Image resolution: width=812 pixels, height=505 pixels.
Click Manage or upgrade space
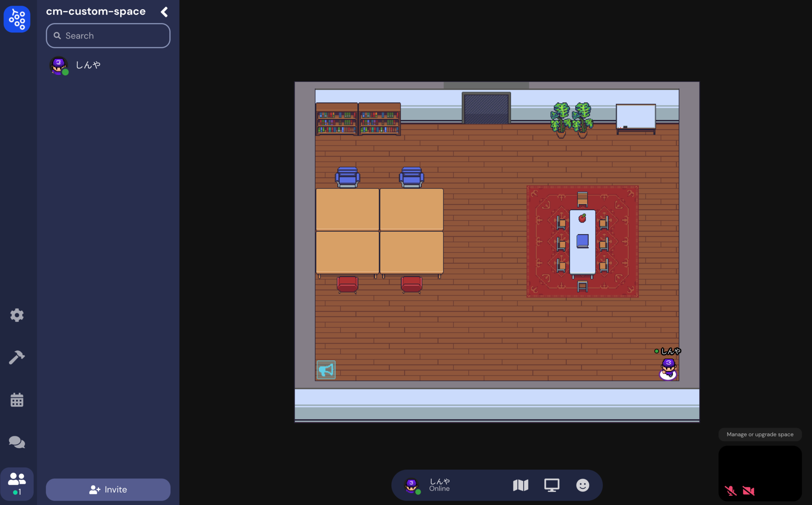pyautogui.click(x=759, y=434)
